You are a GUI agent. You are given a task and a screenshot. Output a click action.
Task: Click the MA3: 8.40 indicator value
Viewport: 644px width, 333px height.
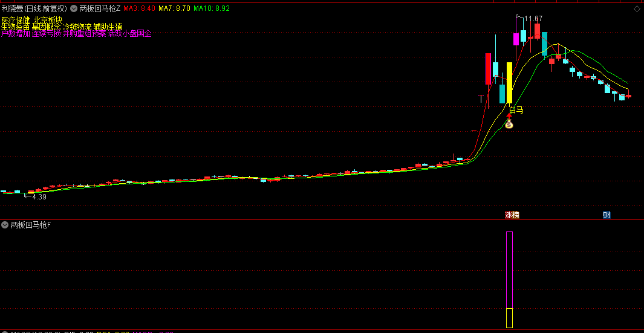click(139, 8)
